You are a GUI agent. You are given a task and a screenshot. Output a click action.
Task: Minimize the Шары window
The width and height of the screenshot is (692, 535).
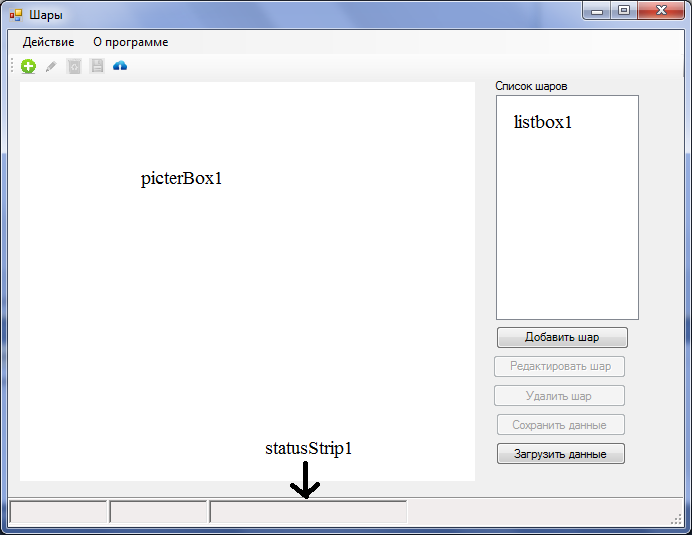tap(597, 11)
